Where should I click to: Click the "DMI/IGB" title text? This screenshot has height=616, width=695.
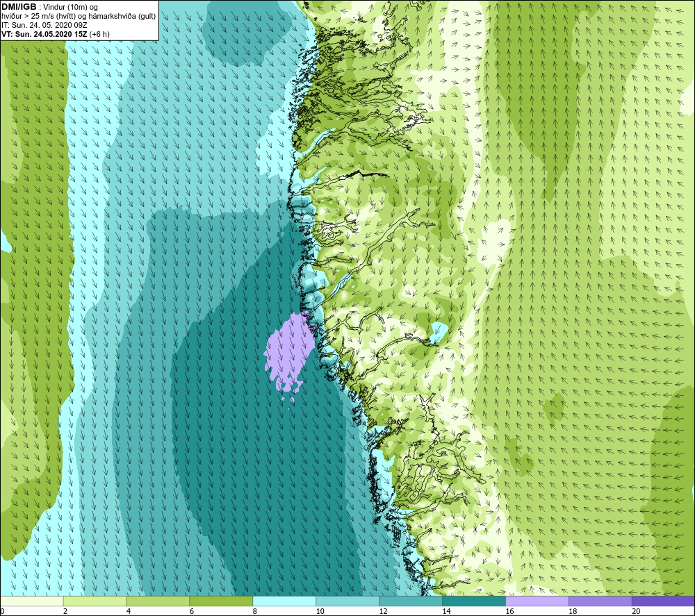pos(19,7)
